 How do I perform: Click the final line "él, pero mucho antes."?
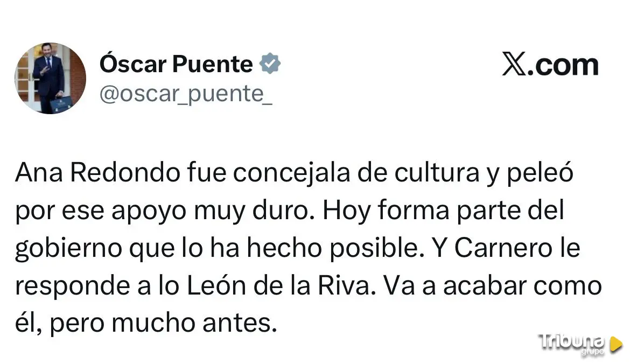point(145,324)
